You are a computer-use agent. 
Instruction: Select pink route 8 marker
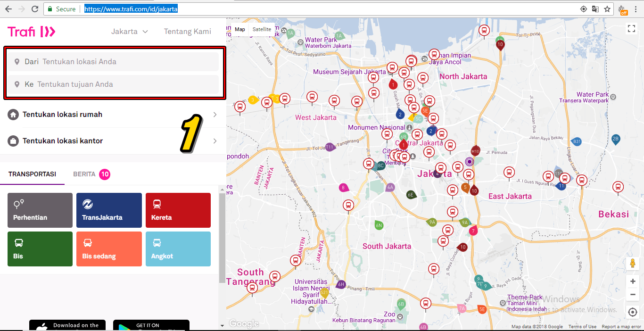(x=343, y=188)
